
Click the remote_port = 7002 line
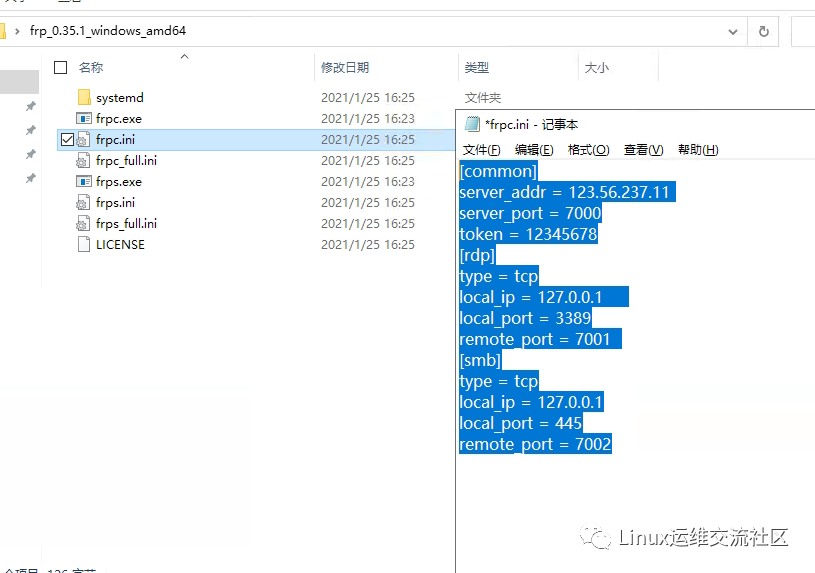[535, 444]
